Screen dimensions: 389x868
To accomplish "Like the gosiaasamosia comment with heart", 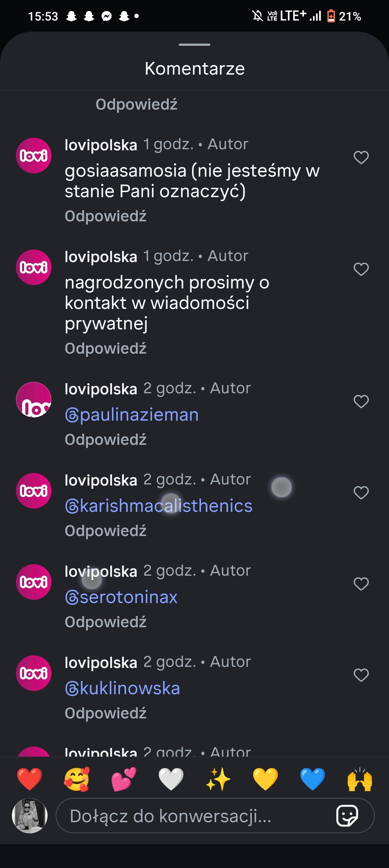I will coord(361,158).
